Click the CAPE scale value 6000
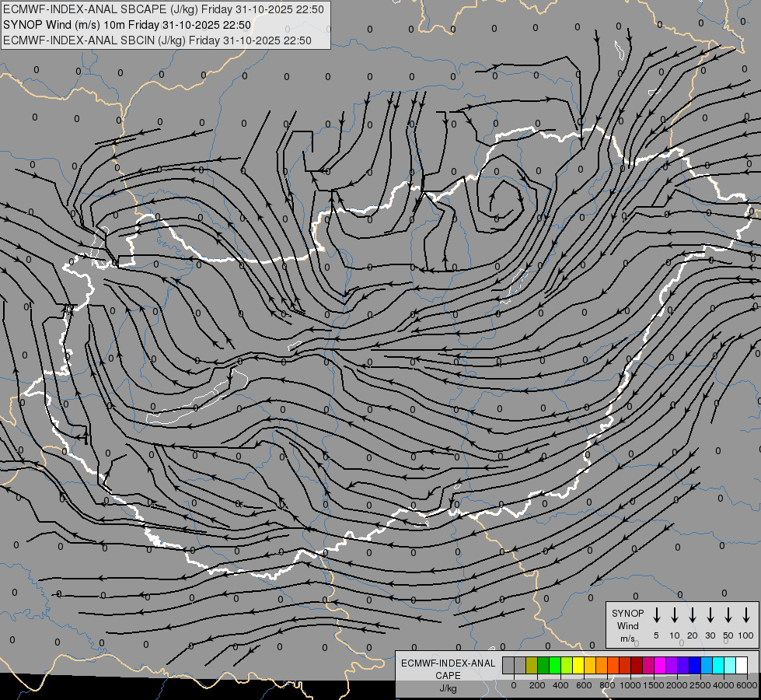 coord(747,685)
